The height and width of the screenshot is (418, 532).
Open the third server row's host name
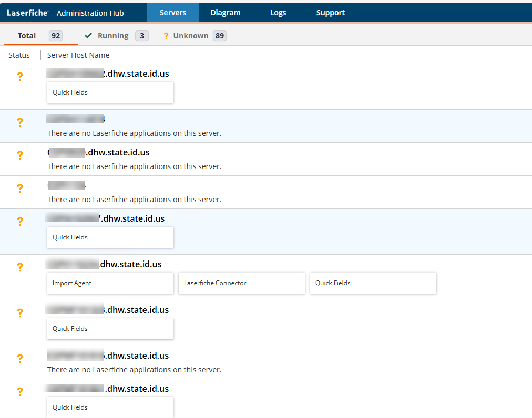click(98, 153)
